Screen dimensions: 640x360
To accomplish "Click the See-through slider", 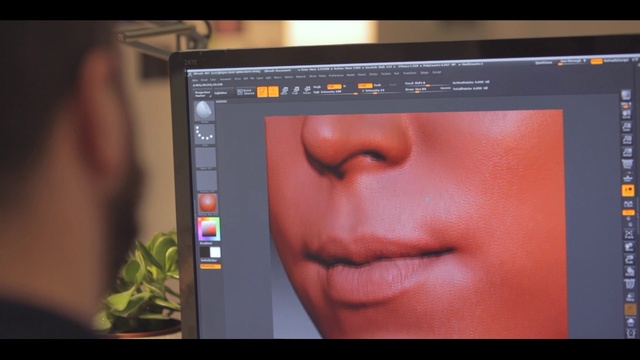I will pyautogui.click(x=573, y=62).
